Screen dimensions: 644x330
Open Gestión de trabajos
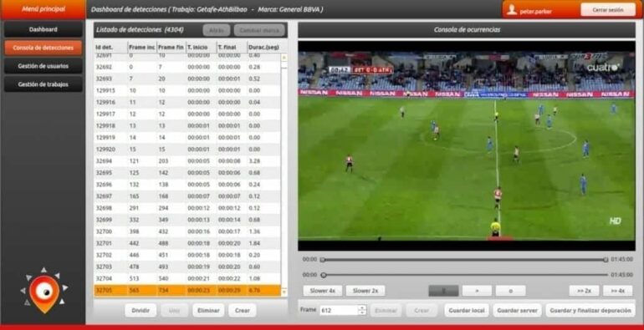tap(43, 84)
